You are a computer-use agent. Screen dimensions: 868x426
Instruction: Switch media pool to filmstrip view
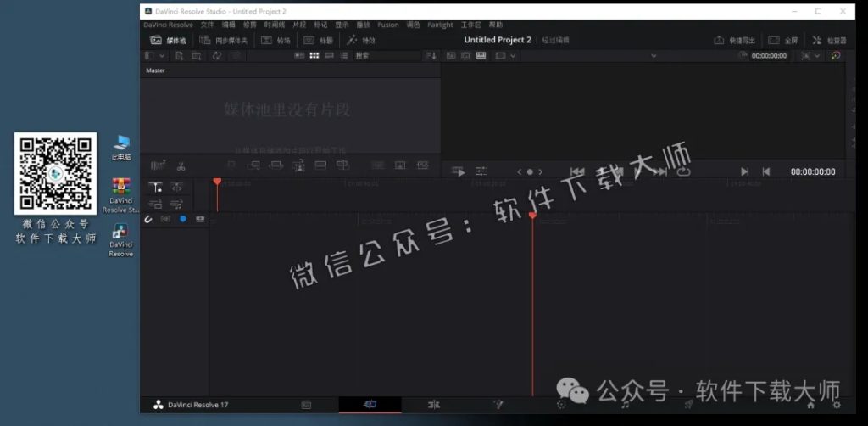tap(330, 55)
